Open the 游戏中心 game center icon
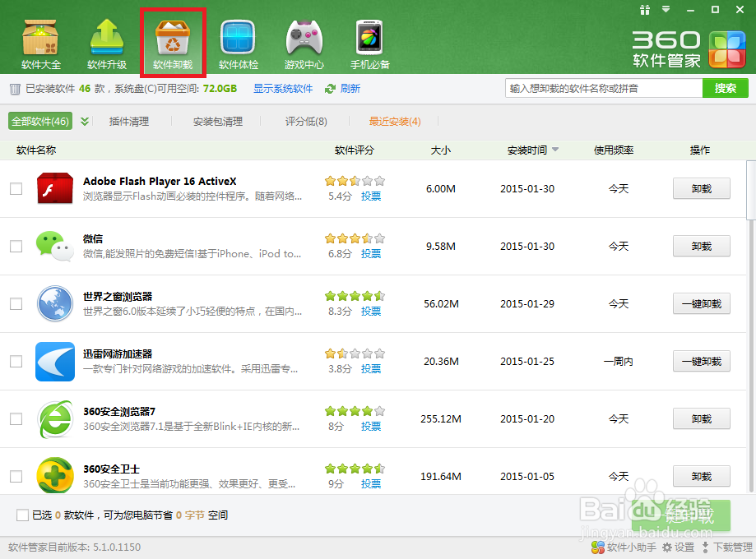The height and width of the screenshot is (559, 756). [304, 44]
